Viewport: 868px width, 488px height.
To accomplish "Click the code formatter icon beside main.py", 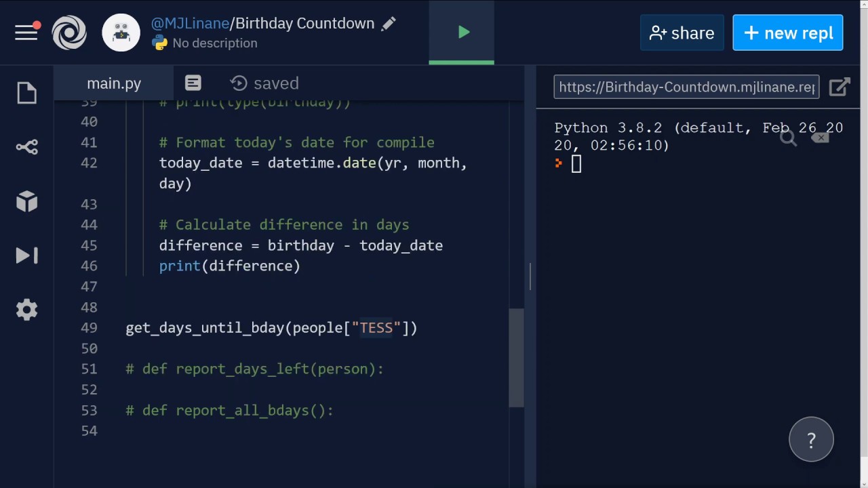I will 193,83.
